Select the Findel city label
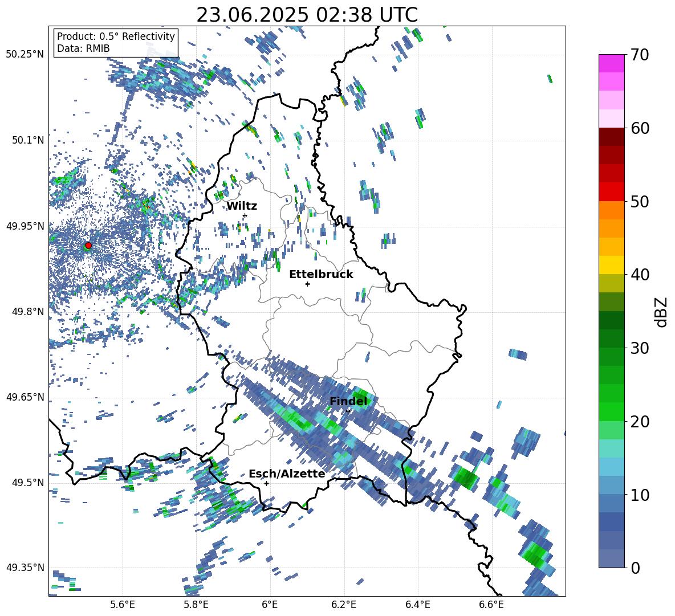 click(349, 401)
